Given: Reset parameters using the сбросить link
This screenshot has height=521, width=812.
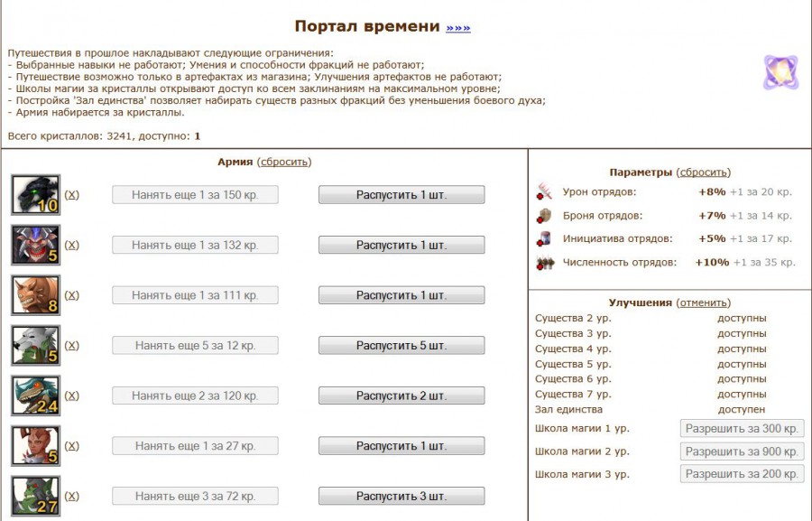Looking at the screenshot, I should point(704,172).
